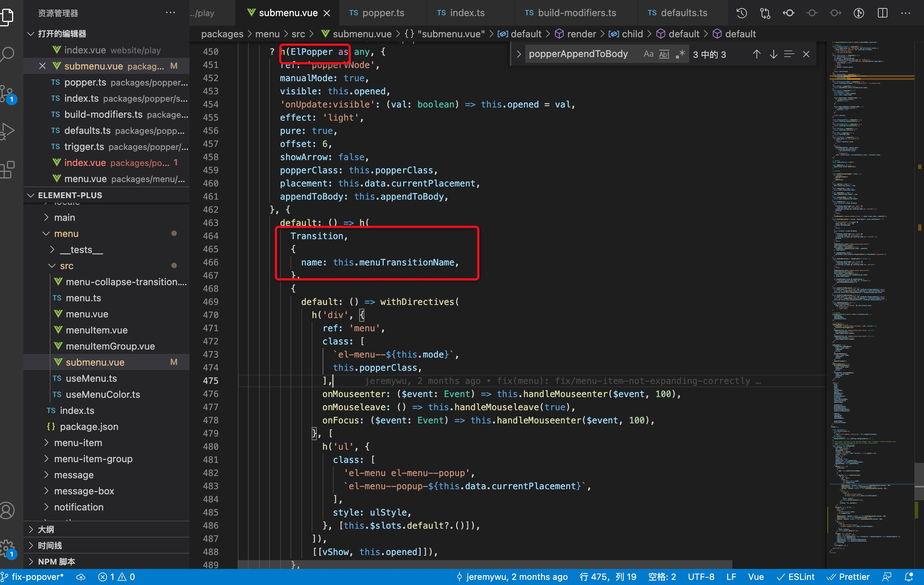
Task: Go to previous match arrow in find widget
Action: click(756, 54)
